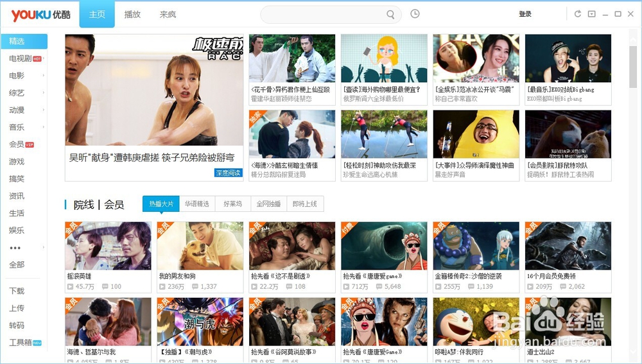The height and width of the screenshot is (364, 642).
Task: Click the refresh icon in the title bar
Action: 578,14
